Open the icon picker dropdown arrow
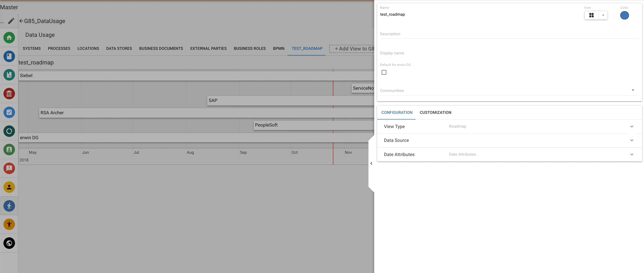This screenshot has height=273, width=644. tap(603, 15)
